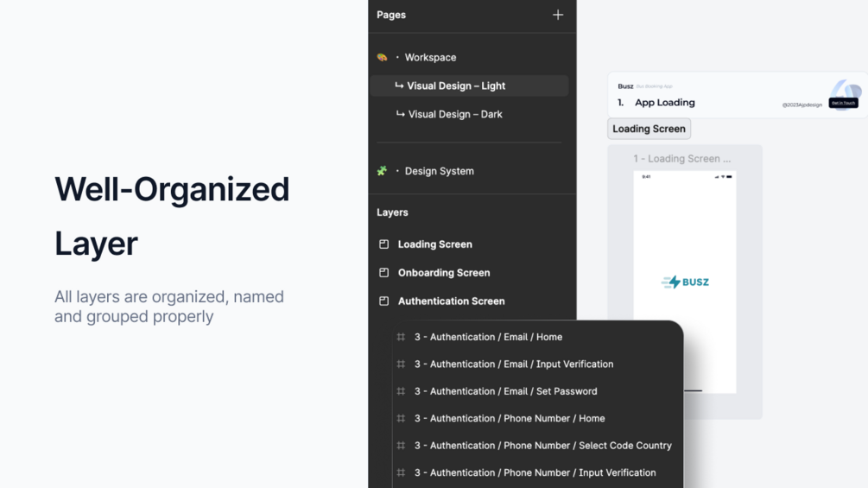Select Phone Number / Select Code Country layer
Viewport: 868px width, 488px height.
(542, 446)
